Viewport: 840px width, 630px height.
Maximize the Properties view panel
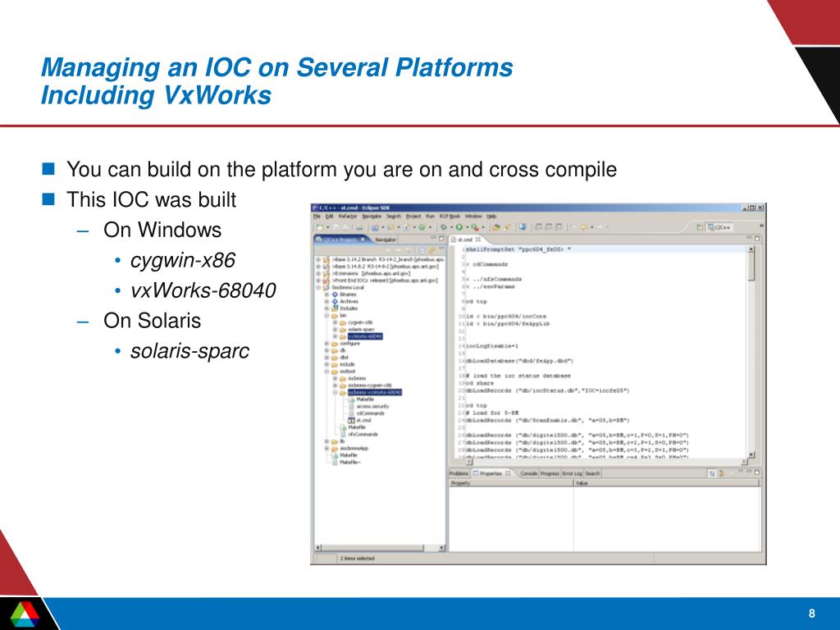coord(757,472)
